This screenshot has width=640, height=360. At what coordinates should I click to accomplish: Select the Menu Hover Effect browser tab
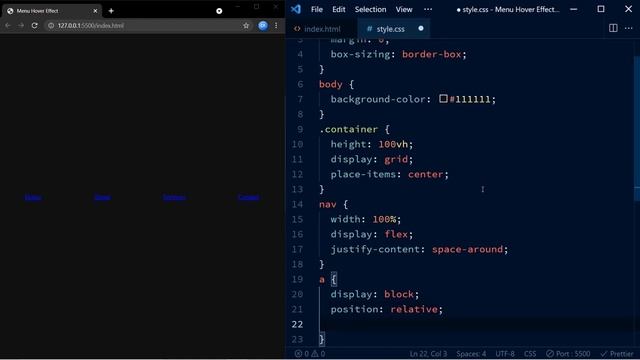pyautogui.click(x=50, y=11)
